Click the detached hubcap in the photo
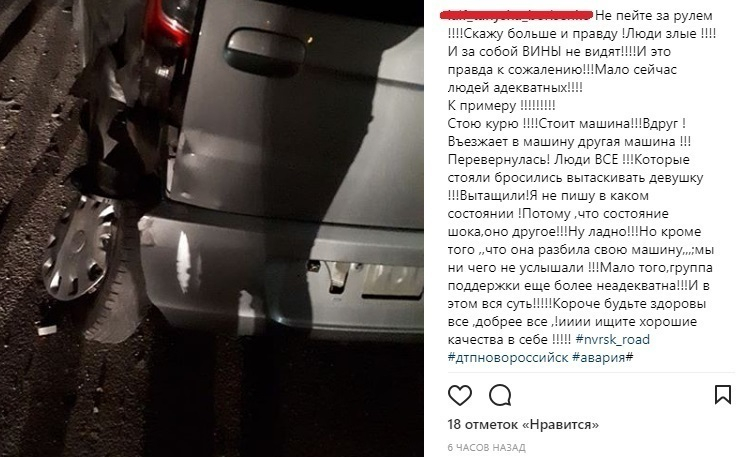The image size is (741, 457). pyautogui.click(x=78, y=248)
